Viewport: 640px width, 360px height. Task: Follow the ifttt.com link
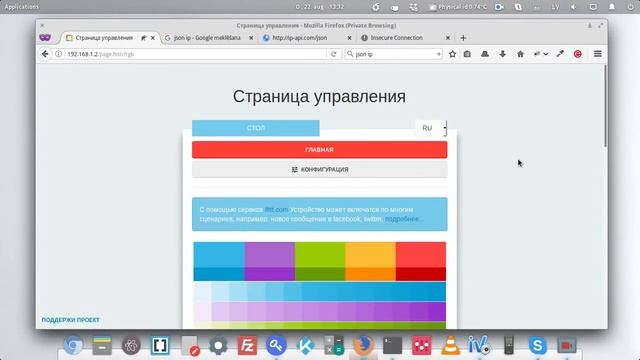pos(276,209)
